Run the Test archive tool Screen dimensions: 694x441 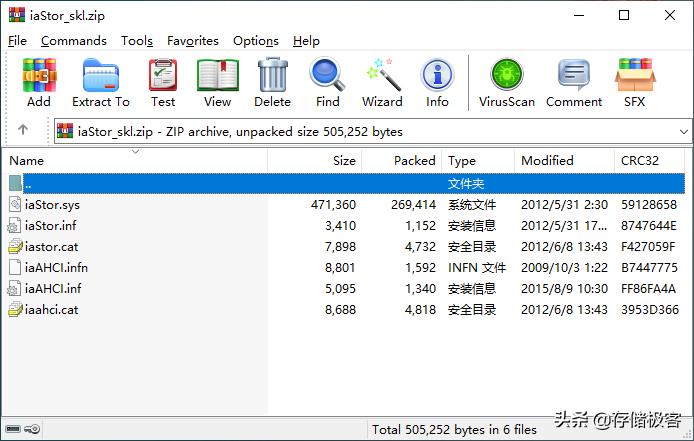tap(163, 75)
